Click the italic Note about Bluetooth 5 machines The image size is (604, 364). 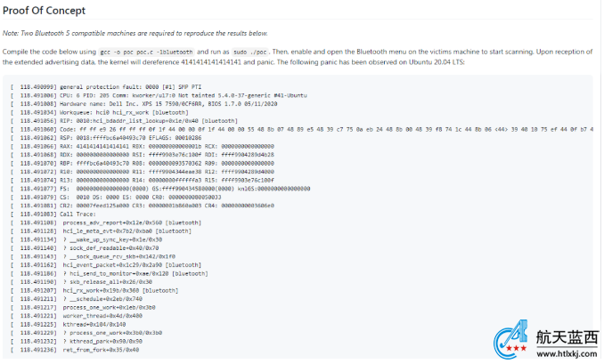coord(135,33)
